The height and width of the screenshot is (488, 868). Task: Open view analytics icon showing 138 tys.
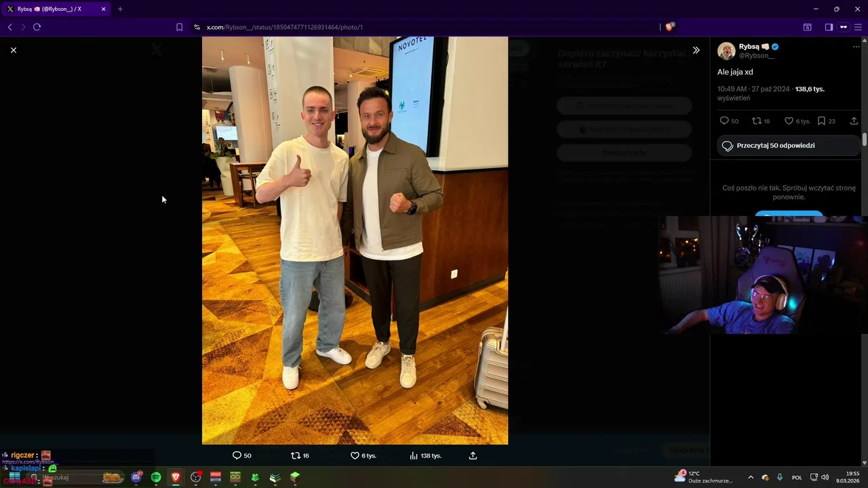tap(414, 455)
